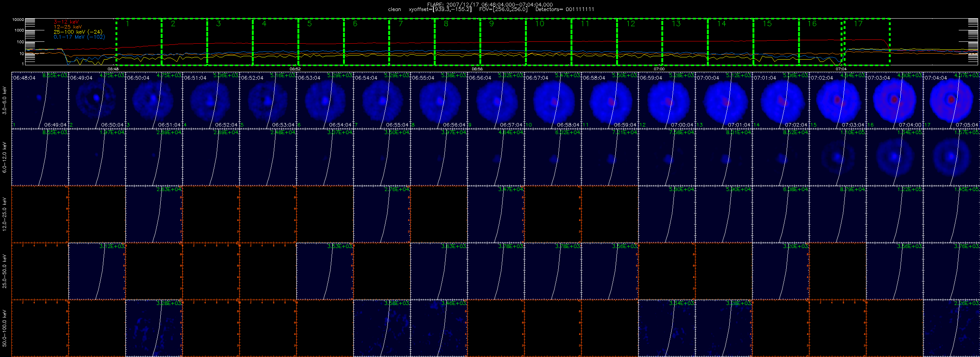Image resolution: width=980 pixels, height=357 pixels.
Task: Open the 50.0-100.0 keV image labeled 3.46E+03
Action: click(x=439, y=328)
